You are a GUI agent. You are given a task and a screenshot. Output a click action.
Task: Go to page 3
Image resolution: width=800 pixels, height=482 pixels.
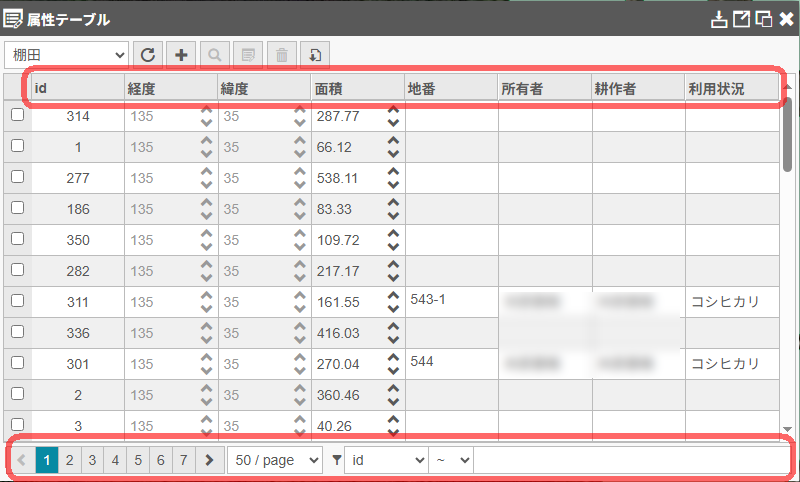point(92,460)
